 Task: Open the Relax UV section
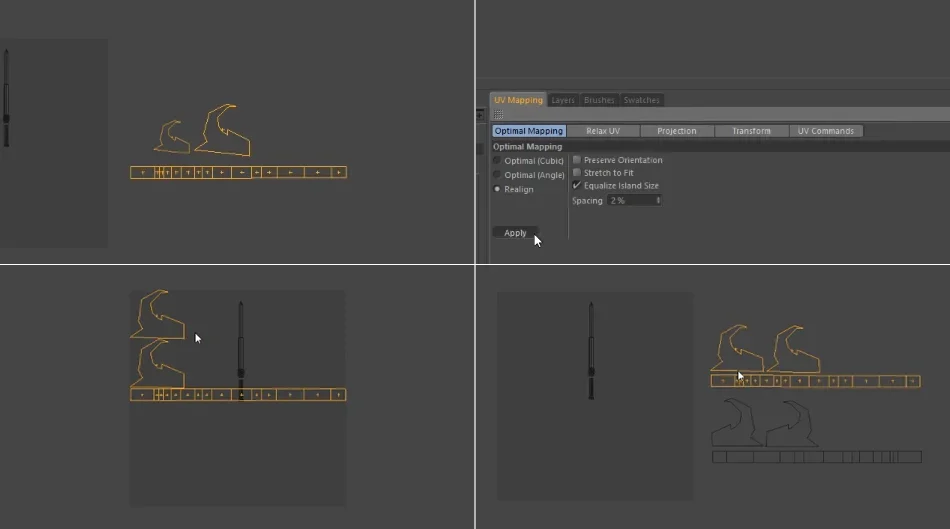(x=603, y=131)
